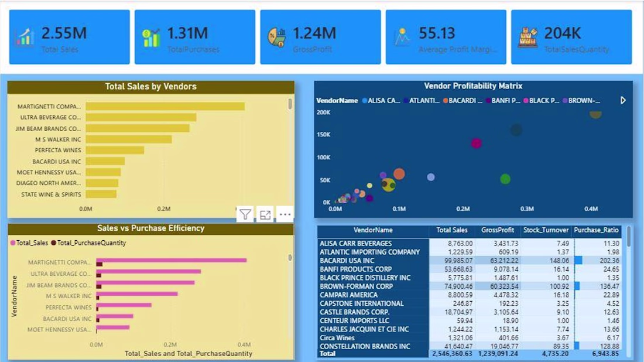This screenshot has height=362, width=644.
Task: Sort table by VendorName column header
Action: click(x=373, y=230)
